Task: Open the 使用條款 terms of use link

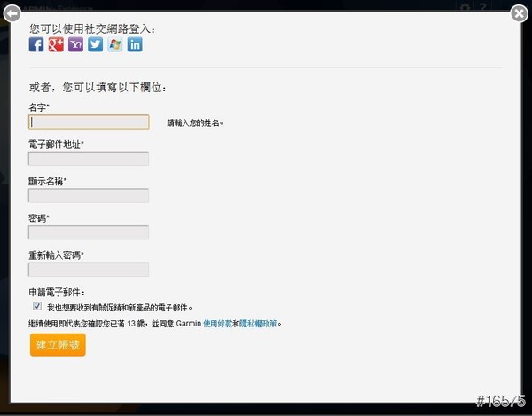Action: 218,325
